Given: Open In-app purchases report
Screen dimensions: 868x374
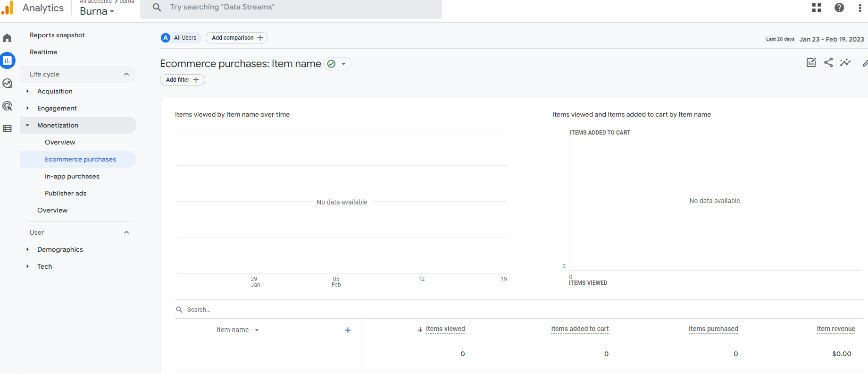Looking at the screenshot, I should click(72, 176).
